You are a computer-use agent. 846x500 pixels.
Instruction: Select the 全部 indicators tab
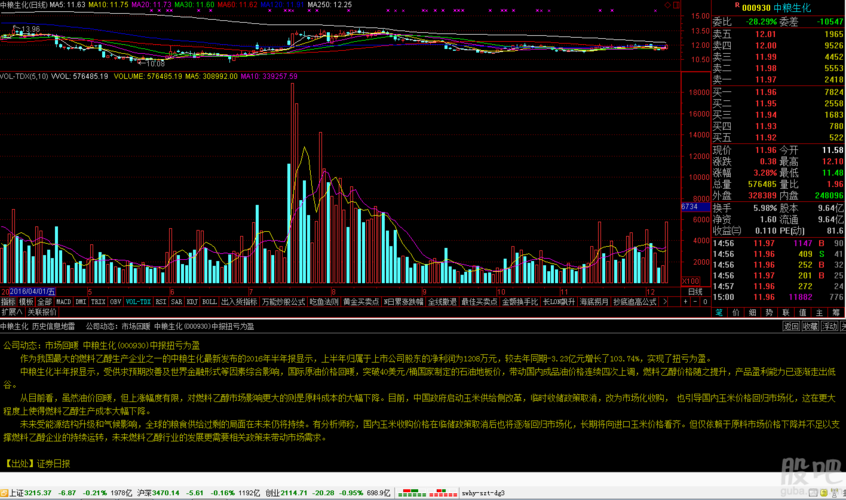click(x=44, y=302)
